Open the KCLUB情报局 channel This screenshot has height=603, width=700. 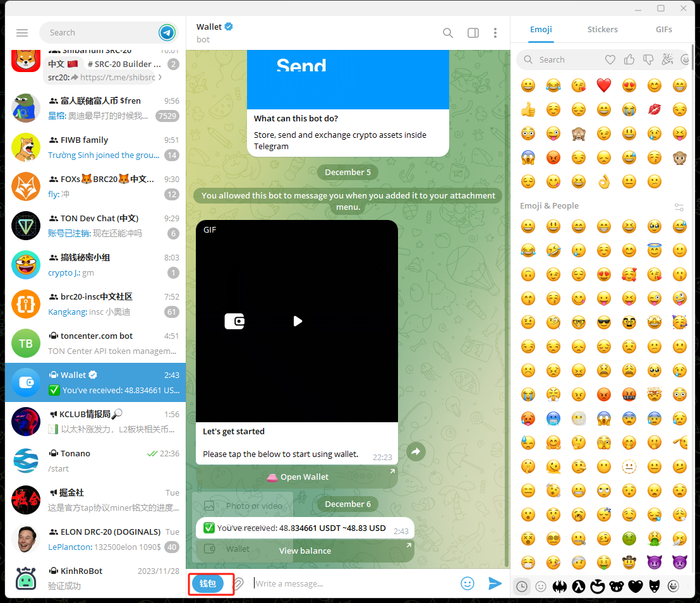pyautogui.click(x=95, y=422)
